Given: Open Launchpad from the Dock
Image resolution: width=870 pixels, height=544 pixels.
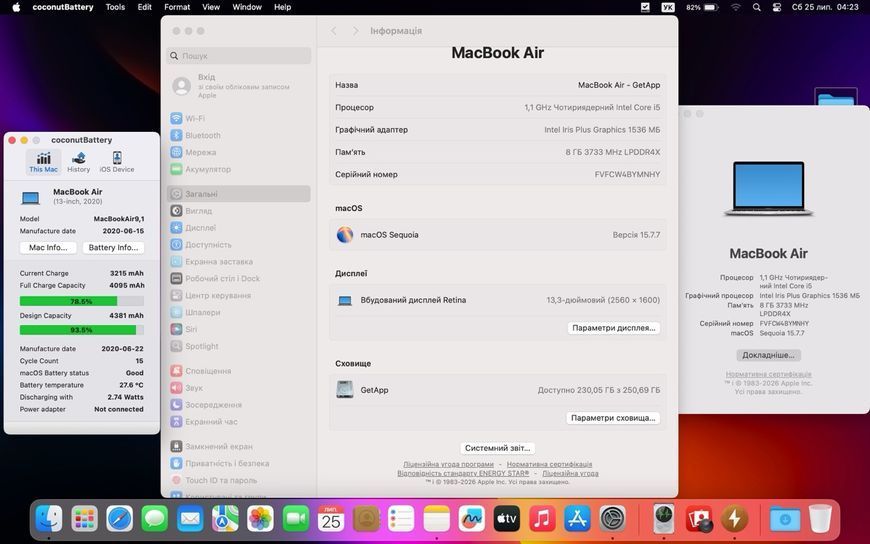Looking at the screenshot, I should point(84,520).
